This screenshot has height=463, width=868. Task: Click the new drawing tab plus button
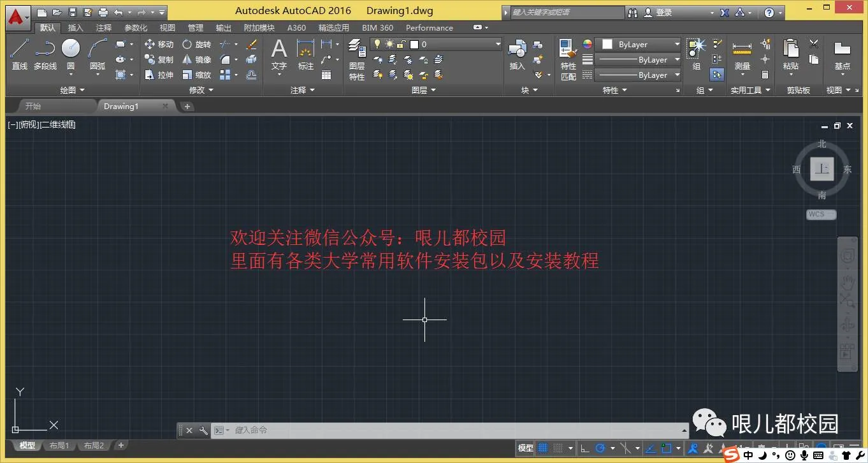coord(187,107)
